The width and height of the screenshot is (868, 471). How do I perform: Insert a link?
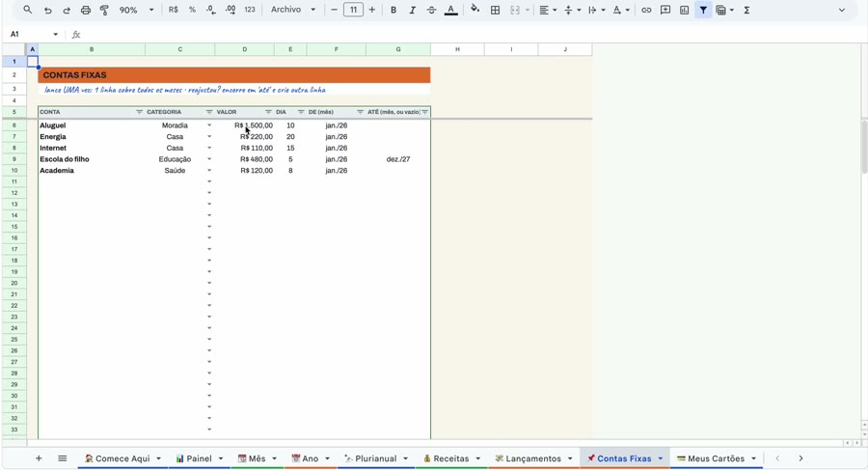point(646,10)
